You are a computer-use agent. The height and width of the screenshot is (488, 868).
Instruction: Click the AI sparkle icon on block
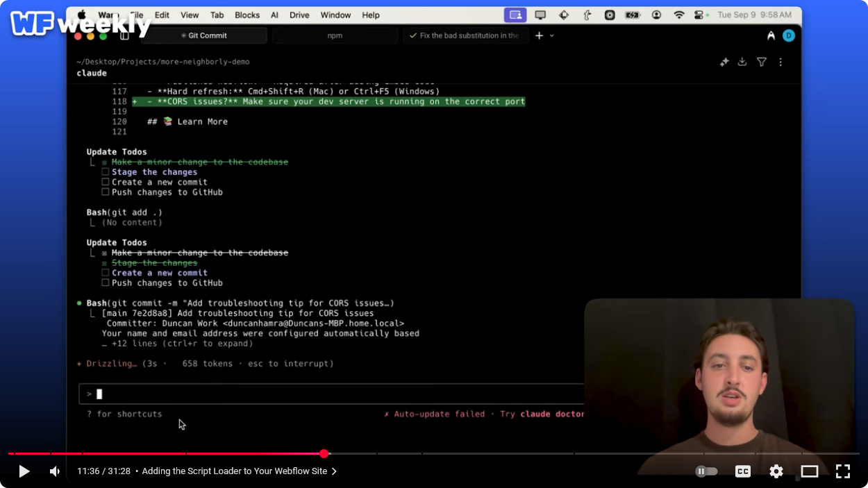pyautogui.click(x=724, y=62)
